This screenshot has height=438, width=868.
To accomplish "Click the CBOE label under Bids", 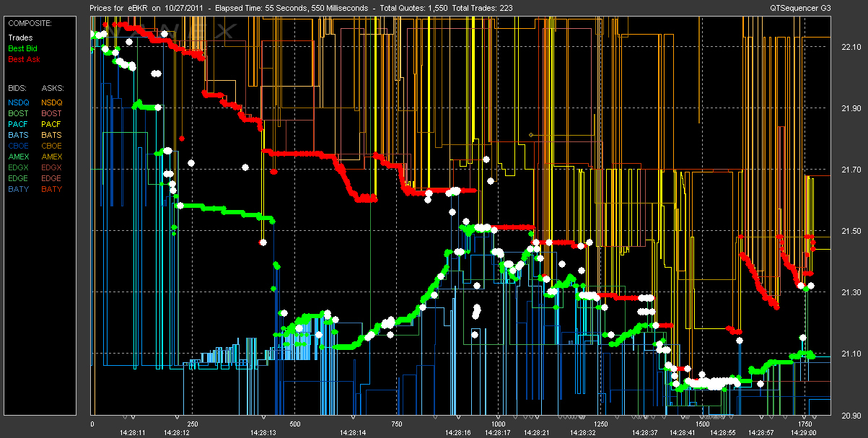I will [18, 146].
